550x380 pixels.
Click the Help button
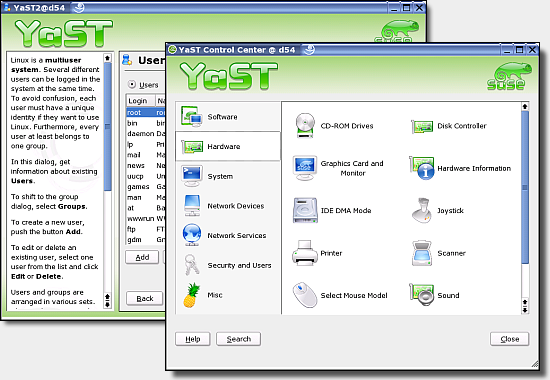pos(193,339)
